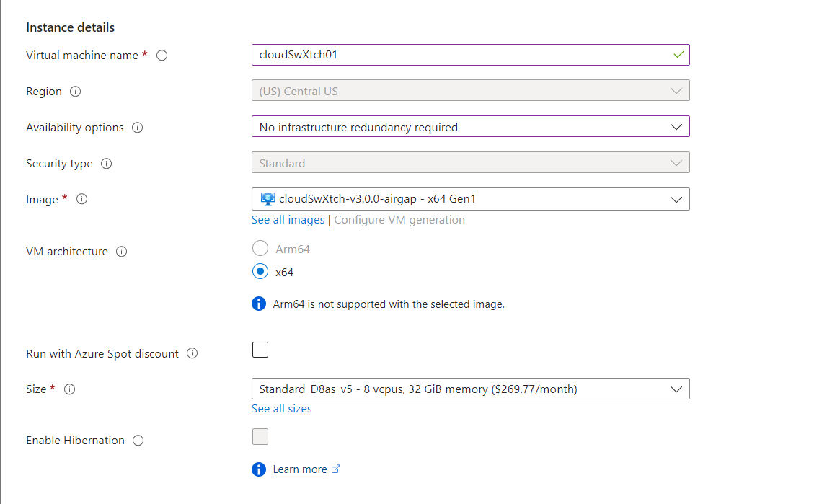The height and width of the screenshot is (504, 840).
Task: Click the VM architecture info icon
Action: pos(122,252)
